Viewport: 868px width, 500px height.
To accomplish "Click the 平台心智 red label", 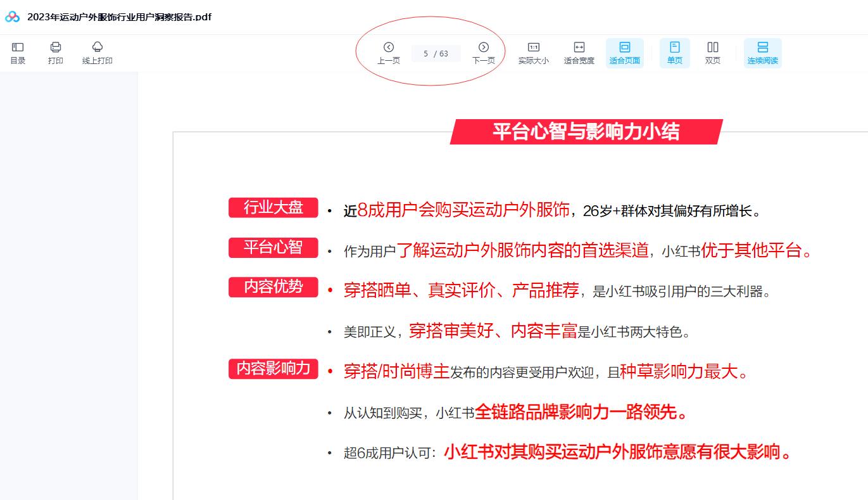I will click(x=273, y=247).
